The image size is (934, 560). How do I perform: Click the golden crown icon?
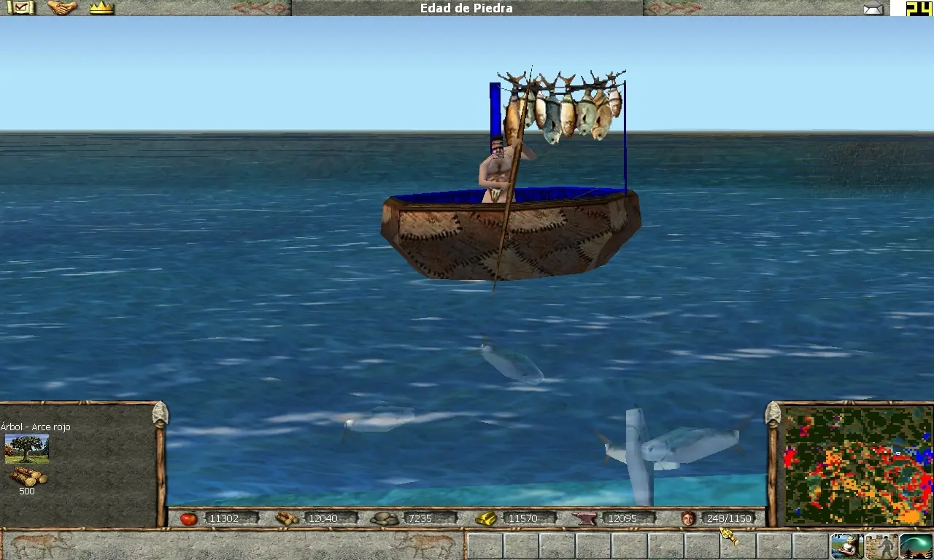click(x=101, y=8)
